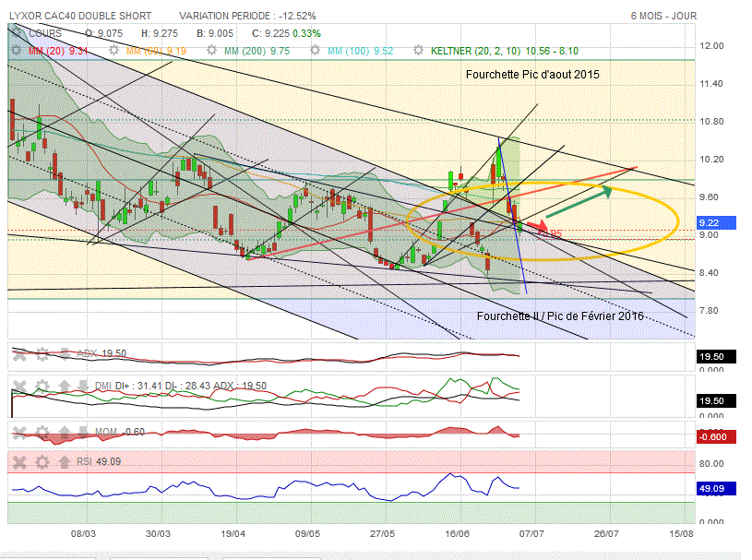The image size is (752, 560).
Task: Click the 10.80 price axis label
Action: [711, 122]
